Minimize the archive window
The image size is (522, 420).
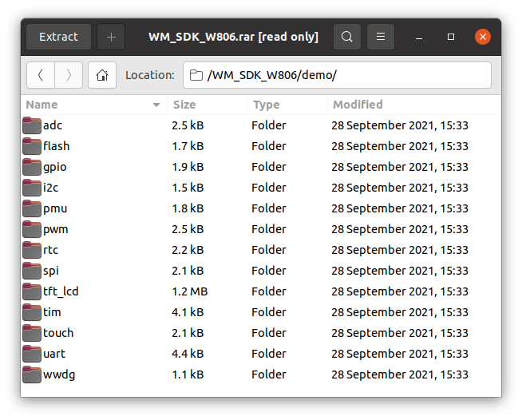pyautogui.click(x=419, y=37)
